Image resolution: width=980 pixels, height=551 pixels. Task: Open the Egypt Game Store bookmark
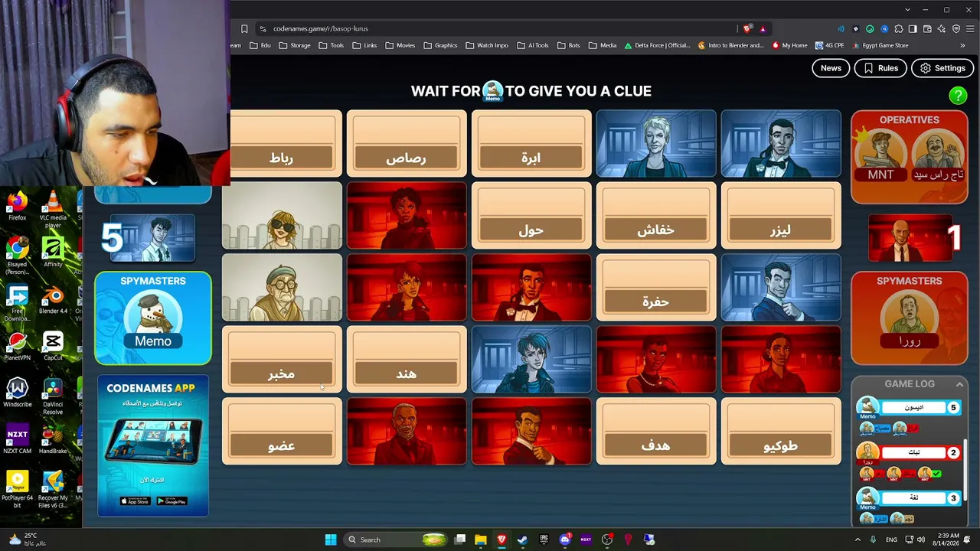[x=880, y=45]
